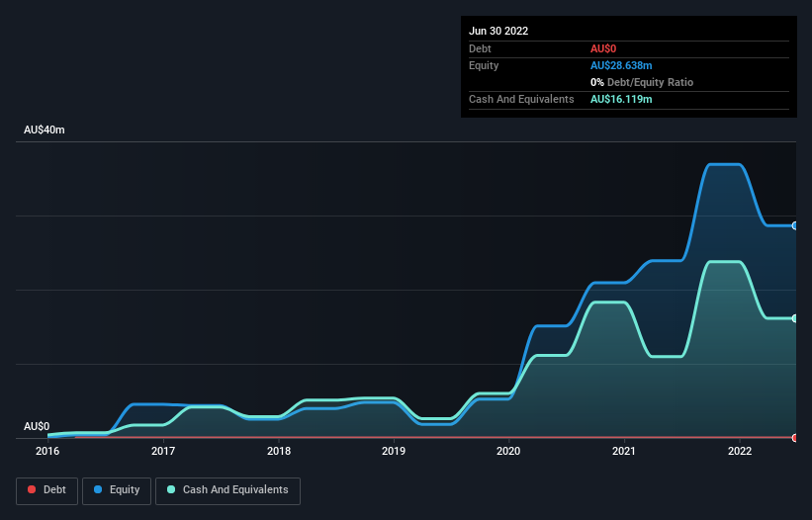The width and height of the screenshot is (812, 520).
Task: Click the 2020 axis label
Action: pyautogui.click(x=508, y=451)
